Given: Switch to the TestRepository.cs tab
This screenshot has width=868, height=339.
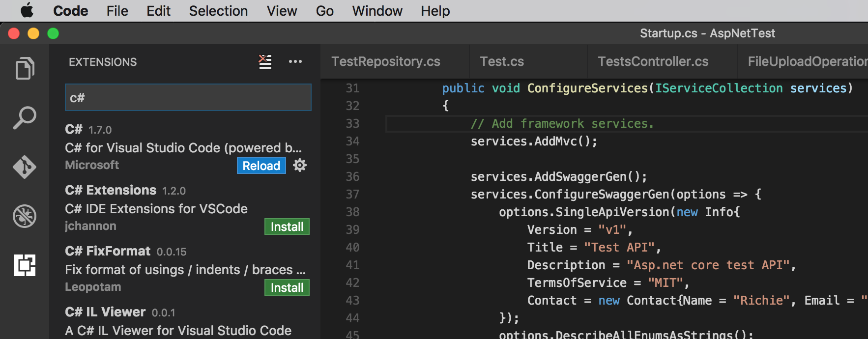Looking at the screenshot, I should click(395, 61).
